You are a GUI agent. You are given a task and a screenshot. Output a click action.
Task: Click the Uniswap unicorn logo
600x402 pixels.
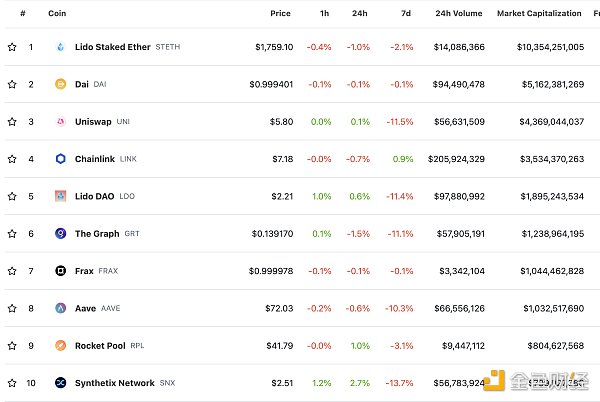pos(60,122)
